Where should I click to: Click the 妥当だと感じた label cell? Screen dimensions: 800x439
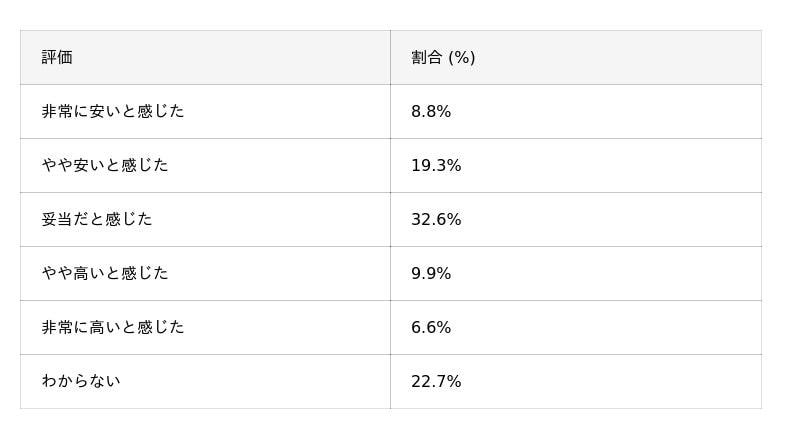(97, 220)
